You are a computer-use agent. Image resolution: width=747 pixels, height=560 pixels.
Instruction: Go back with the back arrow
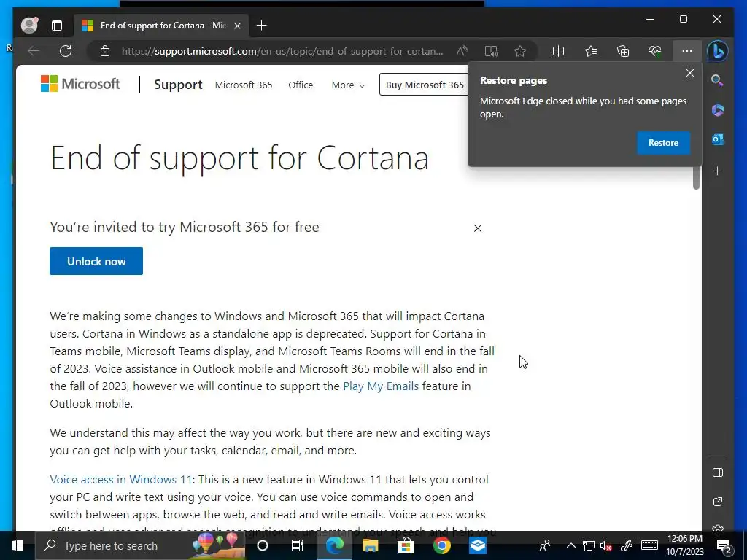(x=34, y=51)
